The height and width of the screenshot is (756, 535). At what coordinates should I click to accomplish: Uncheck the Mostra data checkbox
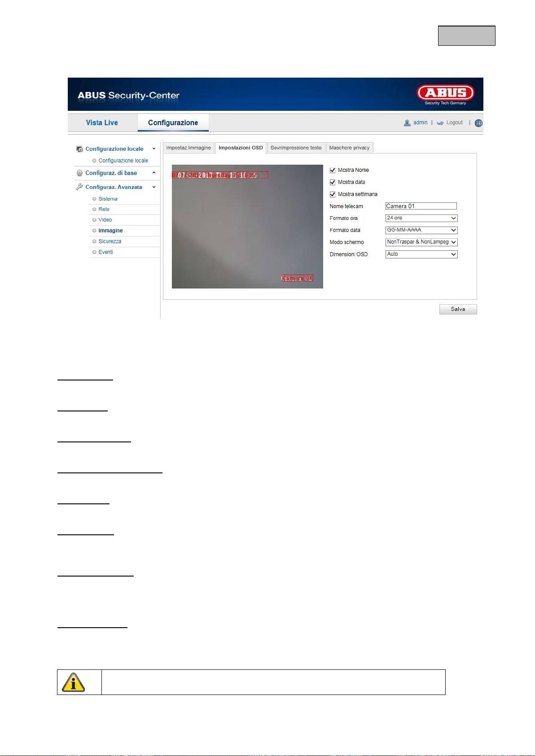[x=333, y=183]
